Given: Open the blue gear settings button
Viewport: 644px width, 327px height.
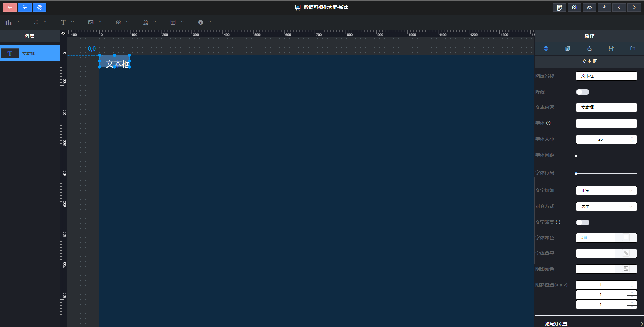Looking at the screenshot, I should pos(40,7).
